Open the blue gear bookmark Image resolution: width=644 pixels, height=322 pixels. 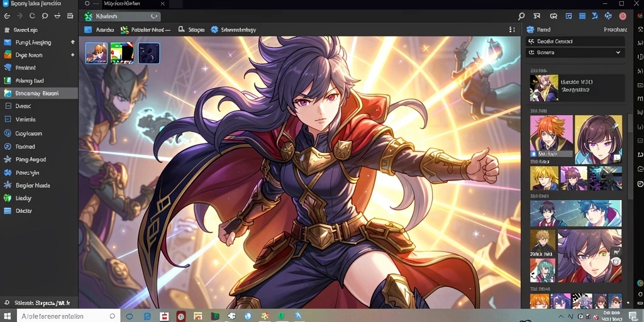tap(233, 30)
